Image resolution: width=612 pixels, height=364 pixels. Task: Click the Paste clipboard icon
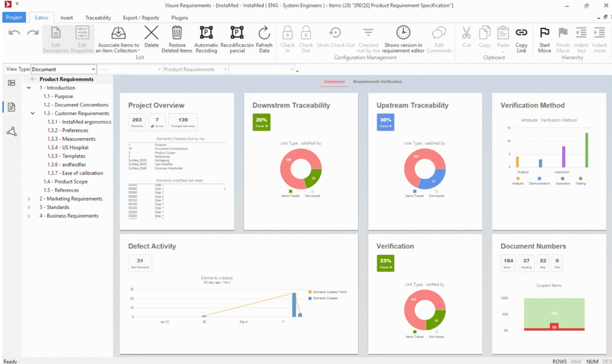[x=503, y=33]
